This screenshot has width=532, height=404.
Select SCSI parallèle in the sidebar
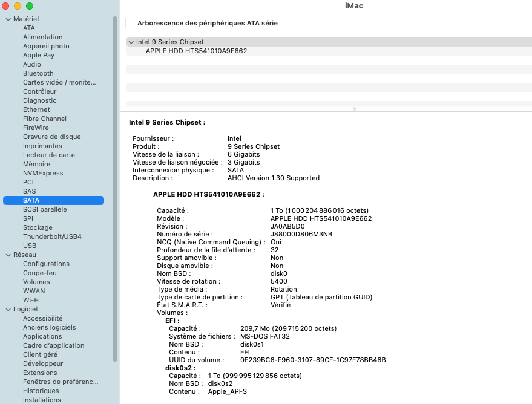pyautogui.click(x=45, y=209)
